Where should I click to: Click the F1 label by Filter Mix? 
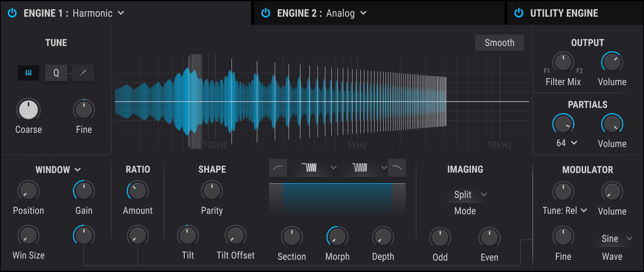point(547,71)
